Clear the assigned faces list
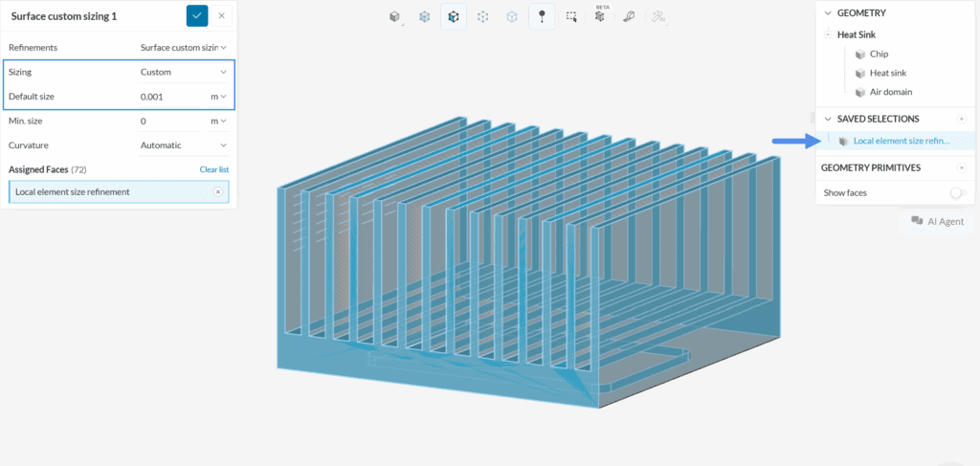The width and height of the screenshot is (980, 466). point(214,170)
